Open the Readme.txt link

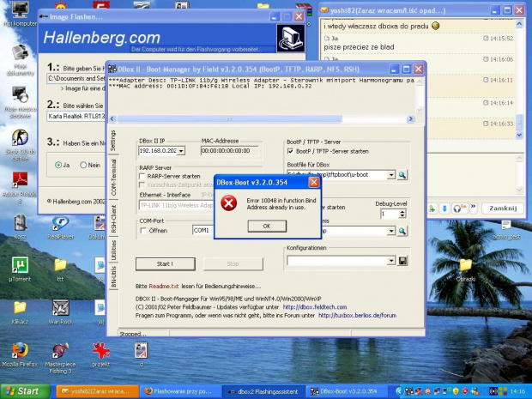tap(164, 287)
